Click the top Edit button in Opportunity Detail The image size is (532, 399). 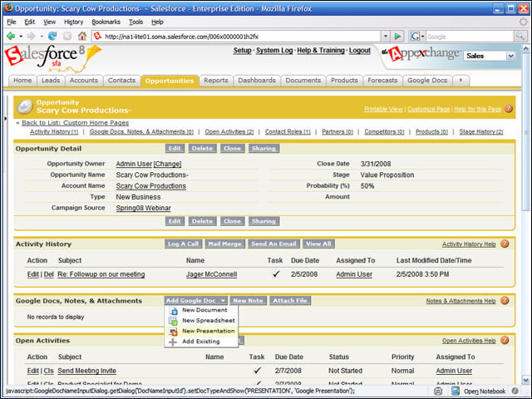coord(175,148)
